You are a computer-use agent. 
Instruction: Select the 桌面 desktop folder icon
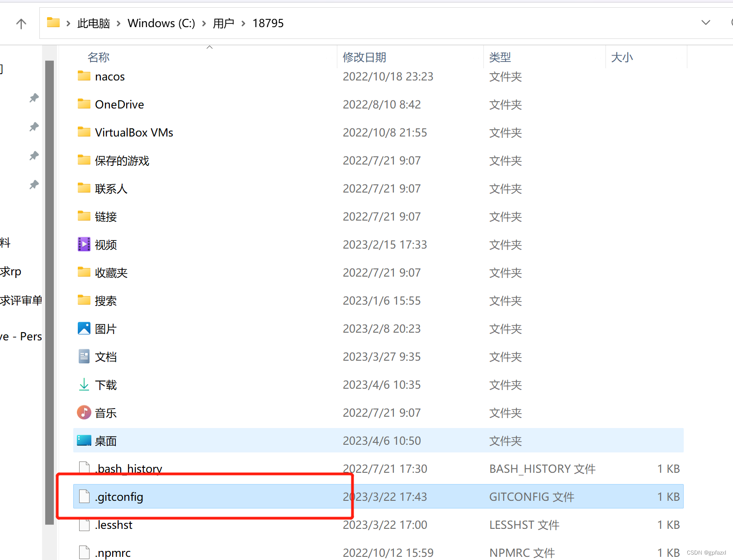(x=84, y=440)
